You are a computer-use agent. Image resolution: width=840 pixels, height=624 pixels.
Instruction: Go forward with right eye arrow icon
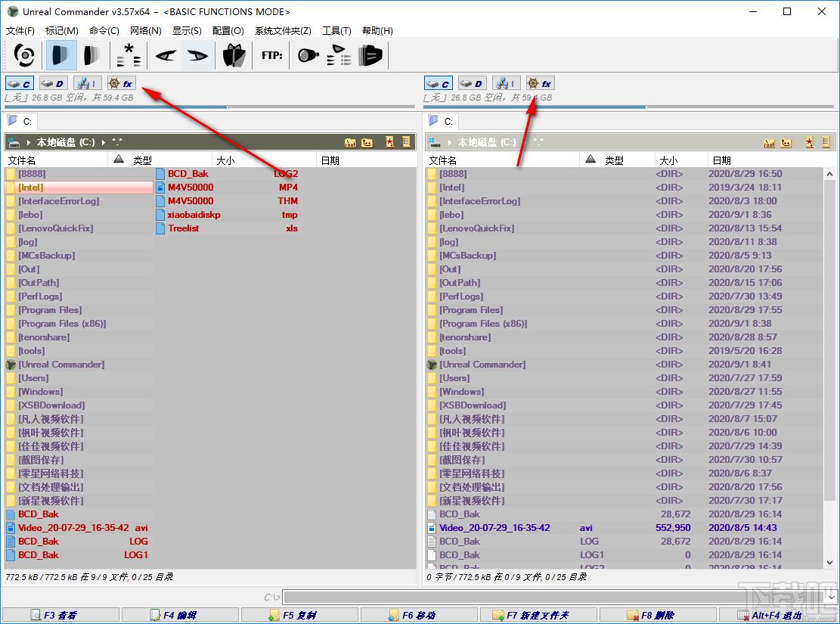(x=197, y=55)
